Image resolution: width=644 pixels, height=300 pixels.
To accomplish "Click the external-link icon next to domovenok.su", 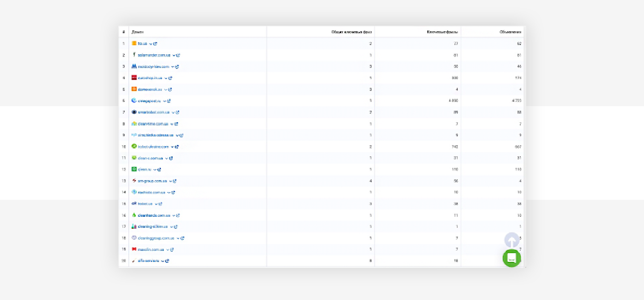I will [170, 90].
